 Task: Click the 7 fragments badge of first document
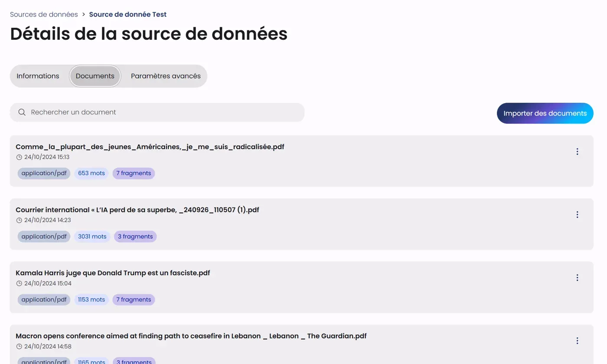coord(134,173)
